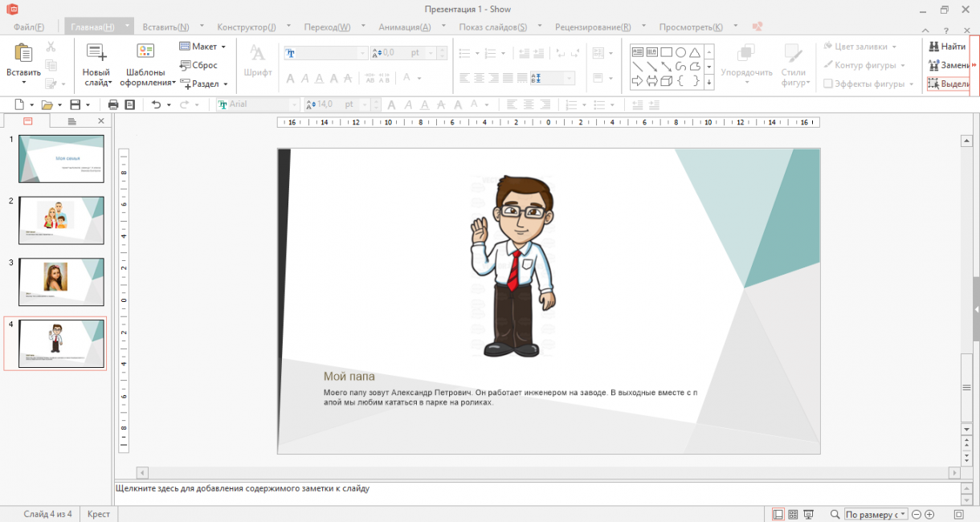980x522 pixels.
Task: Select the oval shape in shapes gallery
Action: pyautogui.click(x=680, y=52)
